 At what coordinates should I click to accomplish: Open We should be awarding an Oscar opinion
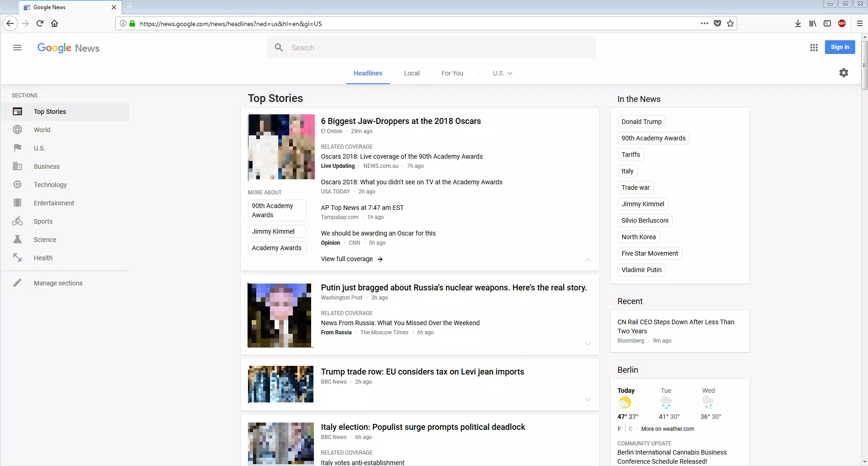pyautogui.click(x=378, y=233)
